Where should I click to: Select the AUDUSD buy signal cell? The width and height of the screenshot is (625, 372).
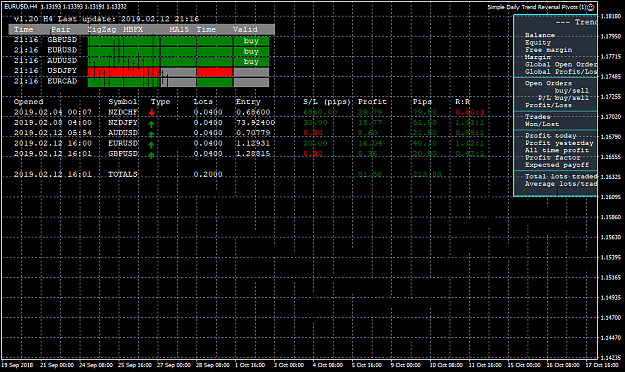pyautogui.click(x=251, y=62)
